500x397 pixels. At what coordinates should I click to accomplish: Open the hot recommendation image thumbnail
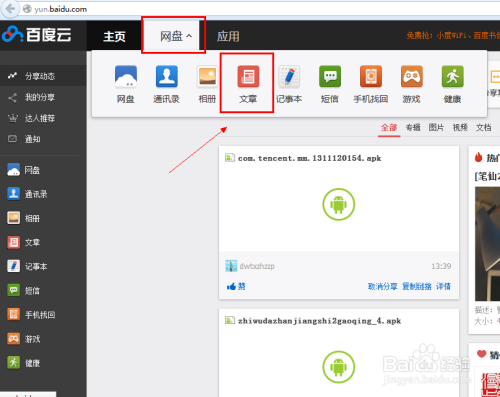pos(487,244)
